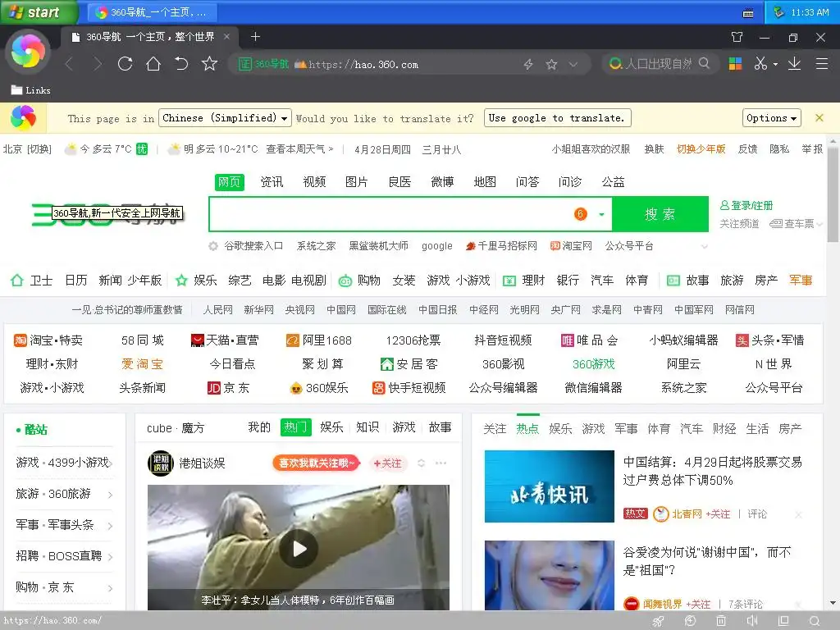Switch to the 资讯 search tab

tap(272, 182)
